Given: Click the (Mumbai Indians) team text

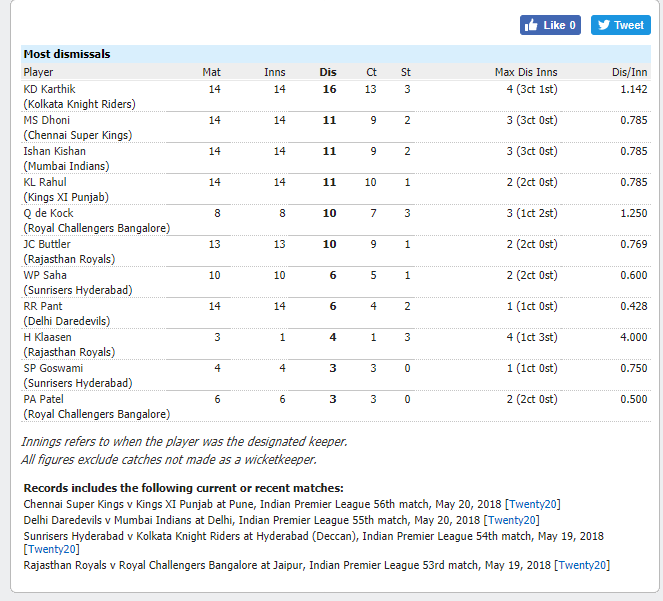Looking at the screenshot, I should pyautogui.click(x=66, y=166).
